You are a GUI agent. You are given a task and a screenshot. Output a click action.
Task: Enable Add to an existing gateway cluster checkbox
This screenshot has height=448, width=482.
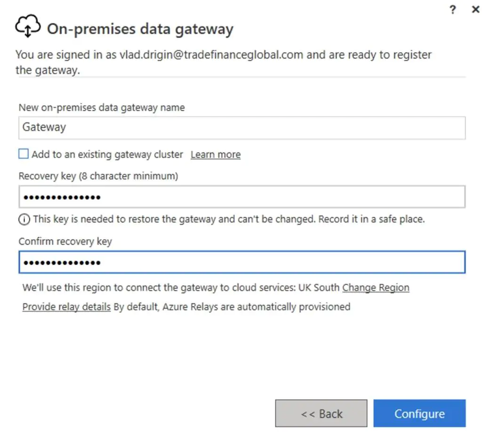point(24,154)
